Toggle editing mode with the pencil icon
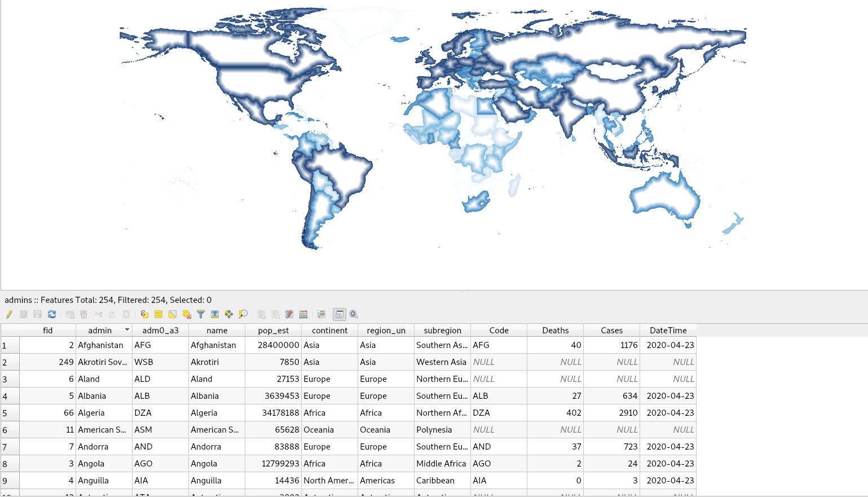 9,314
